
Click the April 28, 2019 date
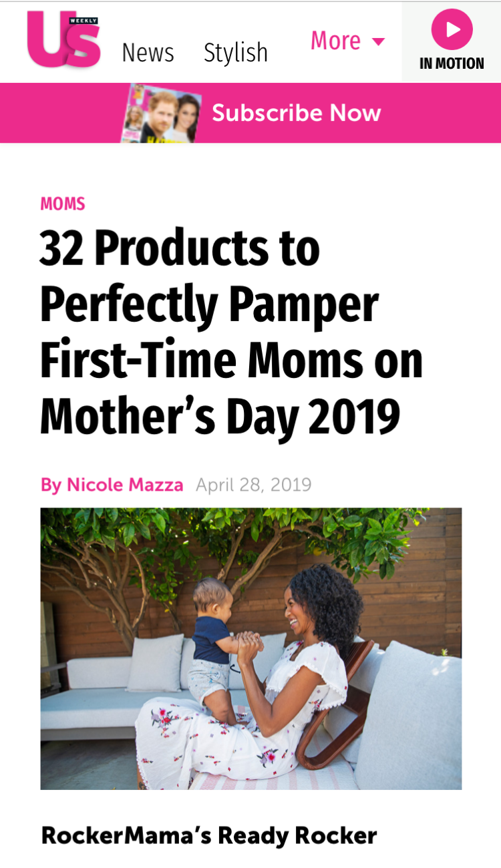253,485
